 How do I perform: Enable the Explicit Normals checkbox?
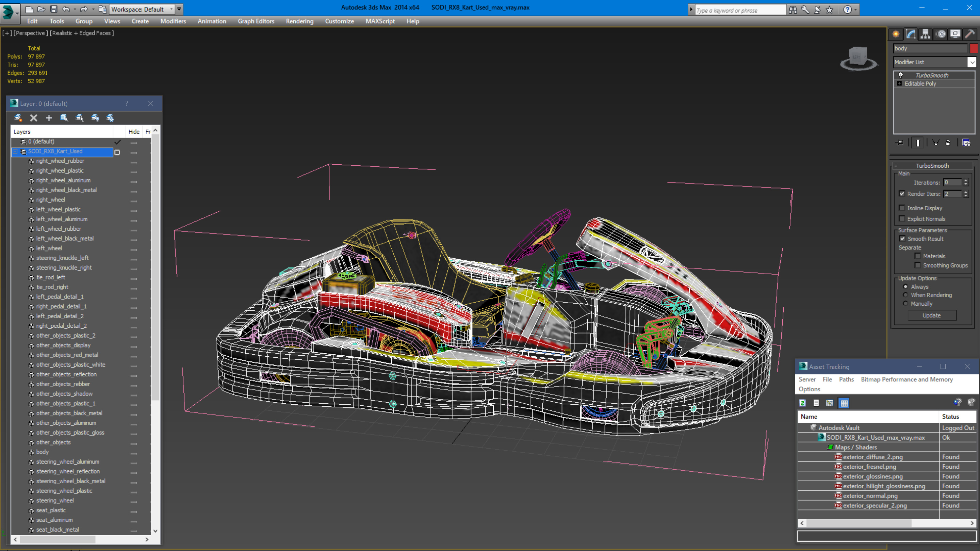pos(902,218)
